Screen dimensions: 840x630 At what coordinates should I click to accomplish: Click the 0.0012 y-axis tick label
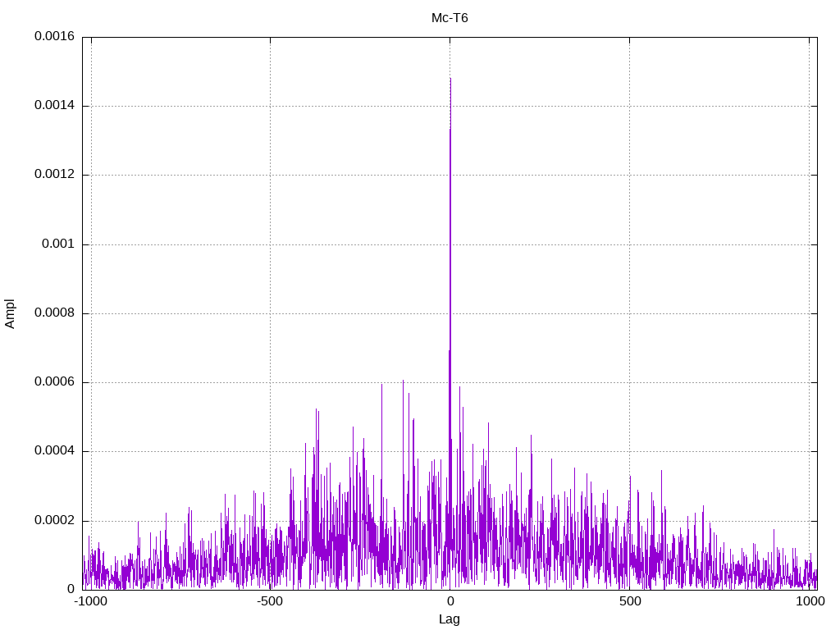point(55,174)
